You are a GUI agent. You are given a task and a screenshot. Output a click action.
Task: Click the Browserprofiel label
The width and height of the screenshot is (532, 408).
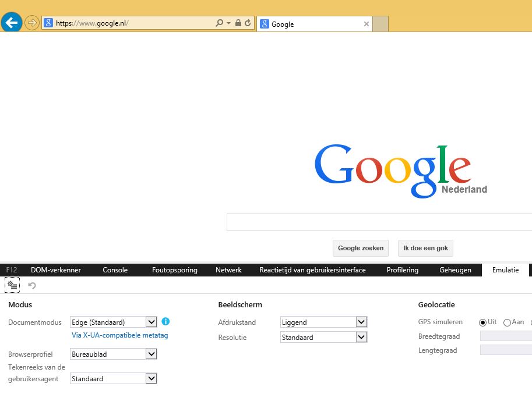(30, 354)
